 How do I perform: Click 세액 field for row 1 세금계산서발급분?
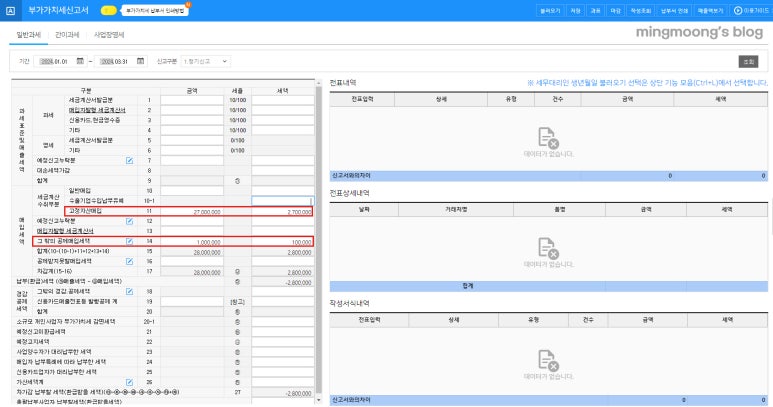[x=282, y=100]
